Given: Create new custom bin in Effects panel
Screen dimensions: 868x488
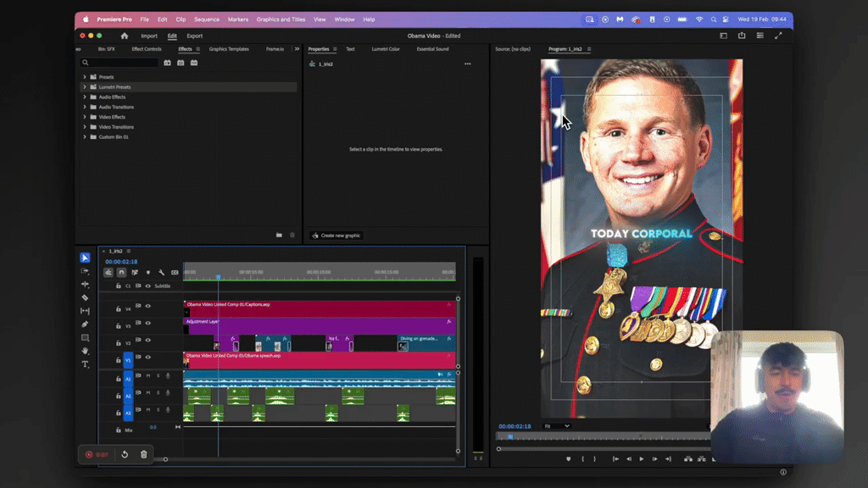Looking at the screenshot, I should 279,236.
